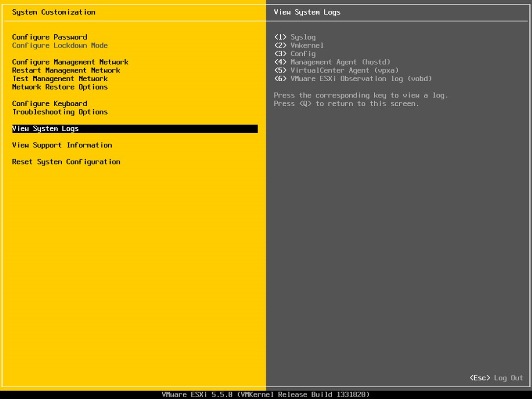Screen dimensions: 532x399
Task: Open the Syslog log option
Action: [295, 37]
